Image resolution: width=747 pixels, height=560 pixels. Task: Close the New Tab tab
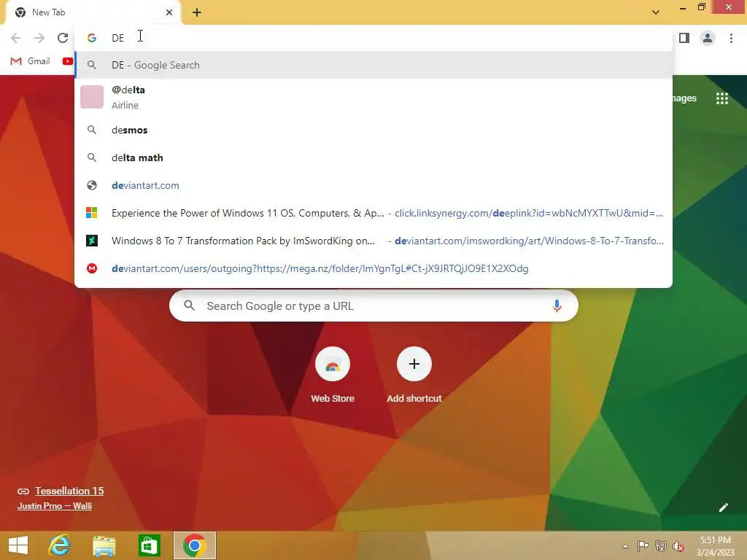point(169,12)
